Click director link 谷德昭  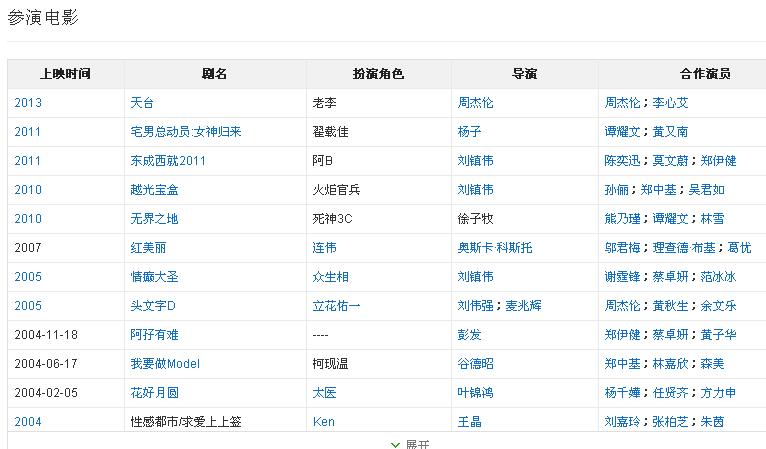pos(475,364)
